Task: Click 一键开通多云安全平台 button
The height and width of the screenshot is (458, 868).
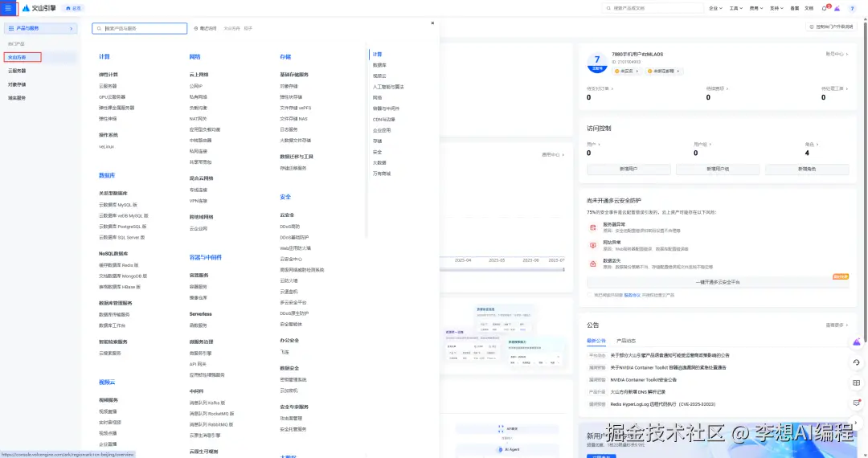Action: tap(718, 282)
